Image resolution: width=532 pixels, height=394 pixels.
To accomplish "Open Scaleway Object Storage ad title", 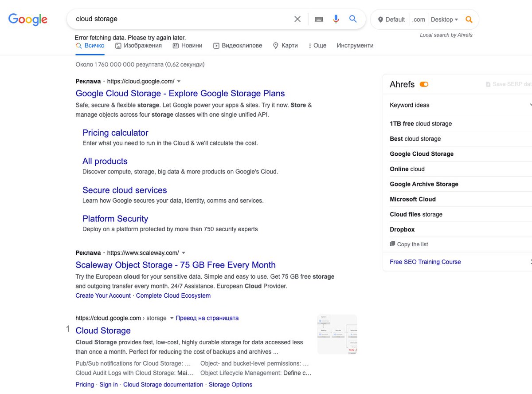I will pyautogui.click(x=176, y=265).
